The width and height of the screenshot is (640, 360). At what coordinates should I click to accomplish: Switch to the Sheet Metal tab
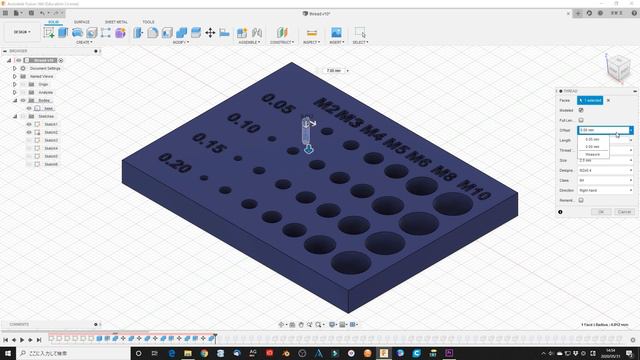(x=116, y=22)
